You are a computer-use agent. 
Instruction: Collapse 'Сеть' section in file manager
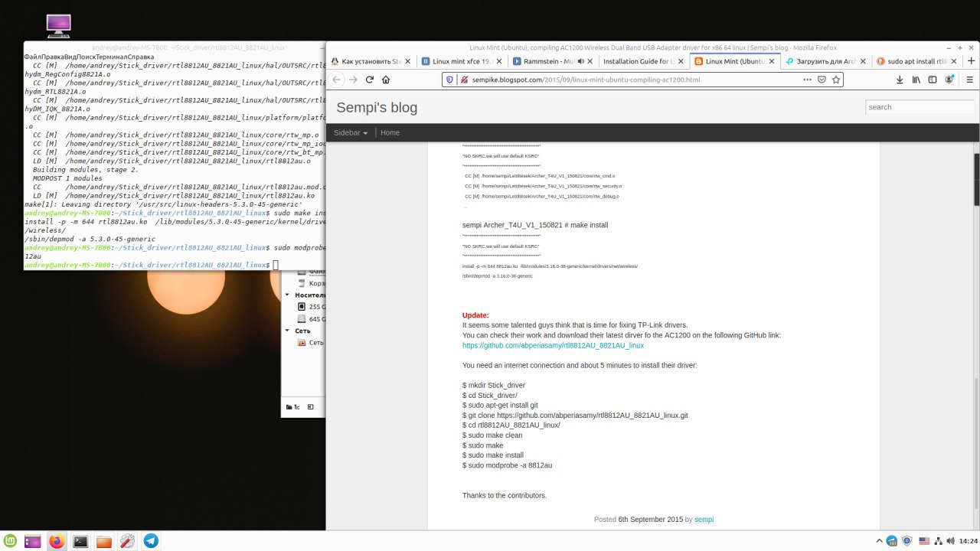(288, 331)
